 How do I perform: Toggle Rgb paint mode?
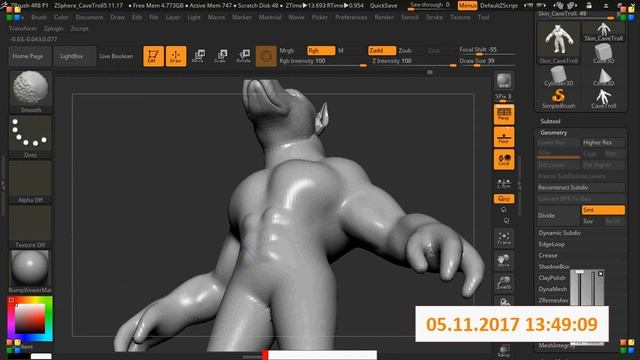(x=321, y=51)
